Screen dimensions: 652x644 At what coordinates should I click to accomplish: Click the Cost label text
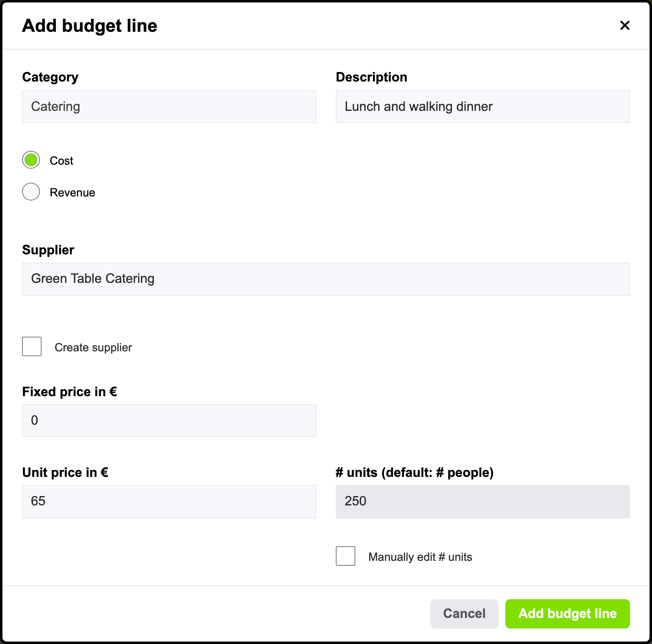62,161
